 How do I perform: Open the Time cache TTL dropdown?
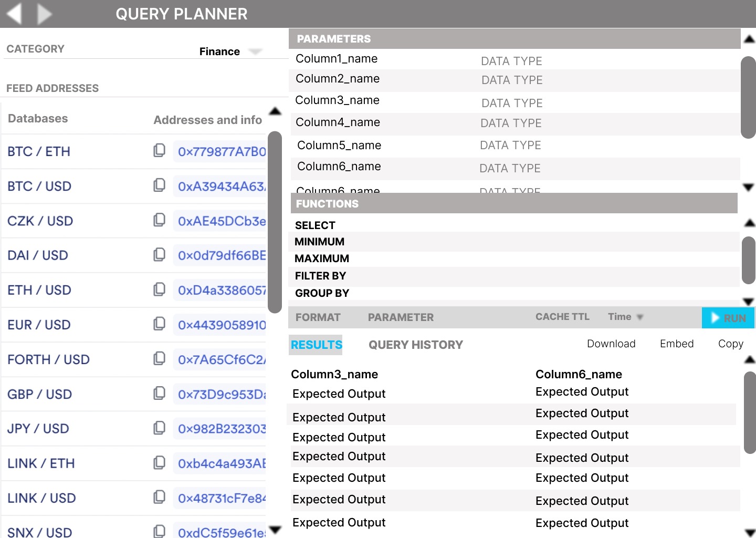(640, 317)
